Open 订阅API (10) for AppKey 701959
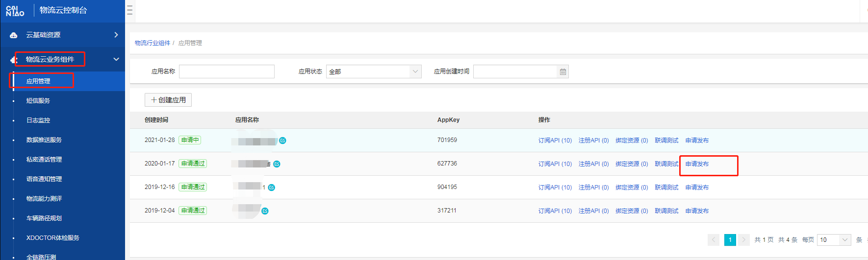Screen dimensions: 868x260 (x=555, y=141)
